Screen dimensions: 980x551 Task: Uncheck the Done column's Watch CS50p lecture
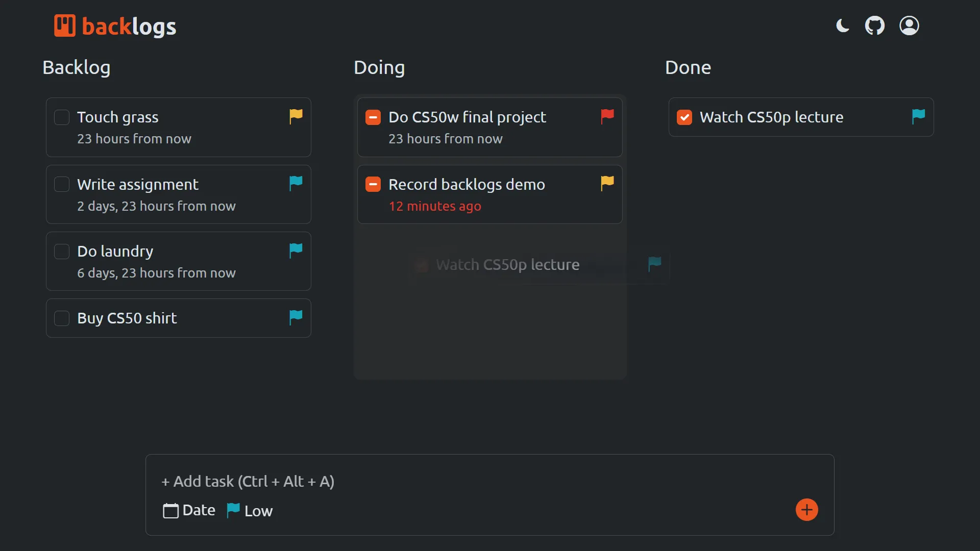pyautogui.click(x=684, y=117)
